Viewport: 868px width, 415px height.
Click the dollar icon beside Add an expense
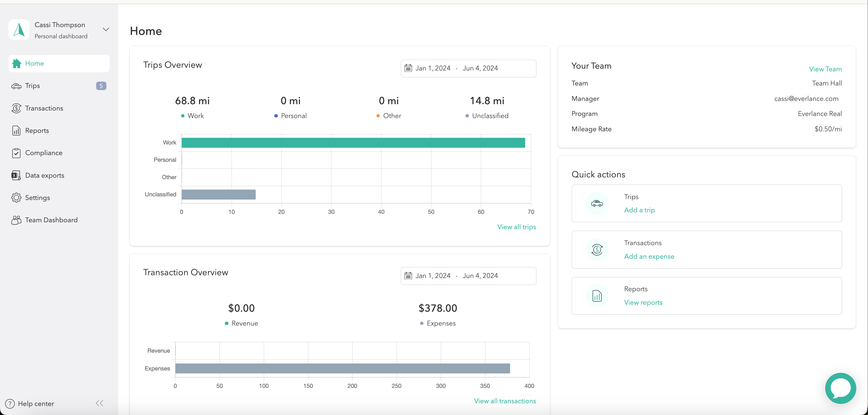coord(597,249)
